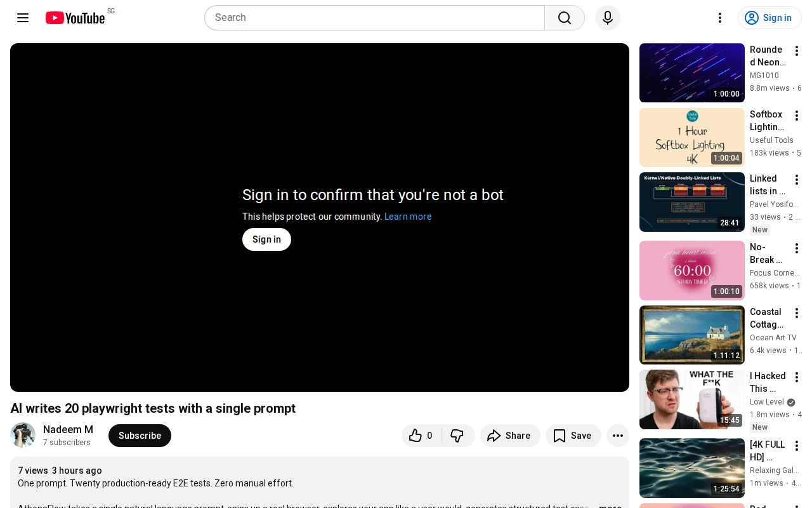Click the YouTube logo home link
The width and height of the screenshot is (812, 508).
click(75, 18)
